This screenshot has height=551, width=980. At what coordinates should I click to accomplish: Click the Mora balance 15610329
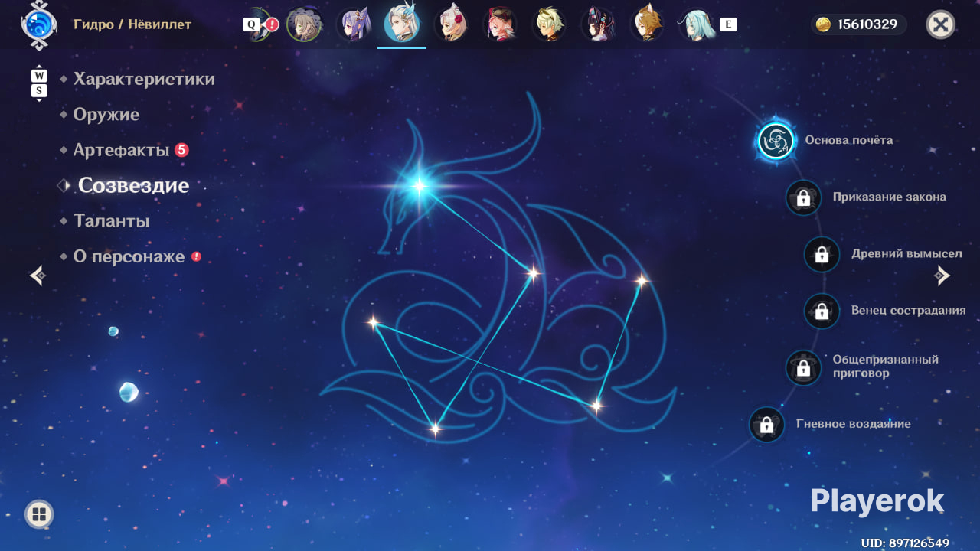867,24
